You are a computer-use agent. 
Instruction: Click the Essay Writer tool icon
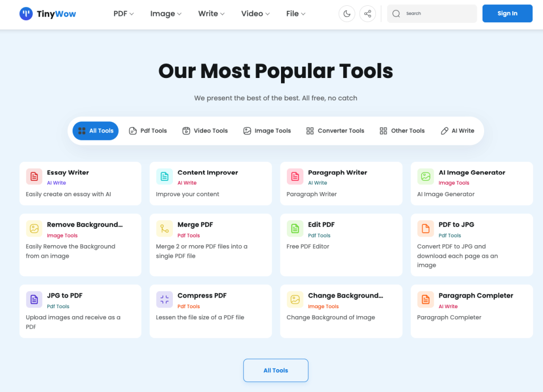point(34,176)
